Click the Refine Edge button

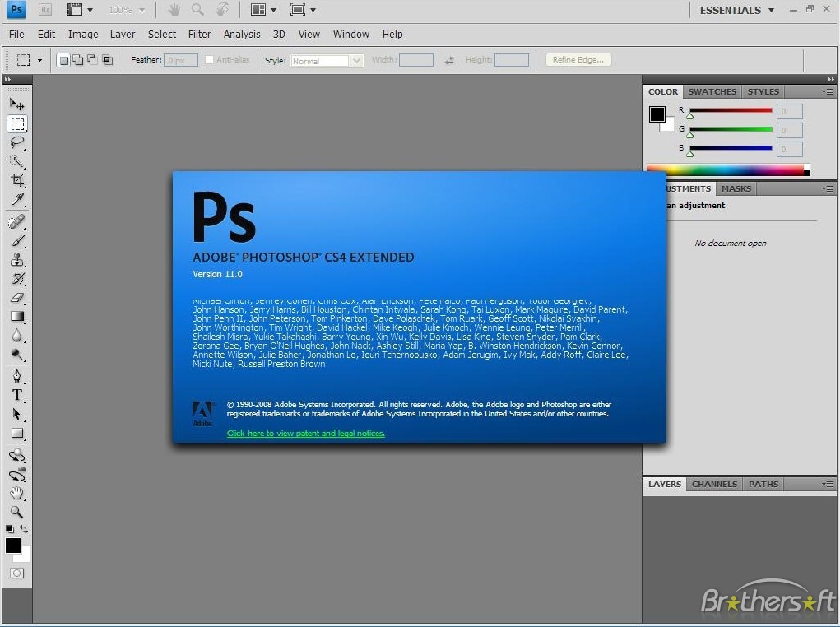(578, 59)
